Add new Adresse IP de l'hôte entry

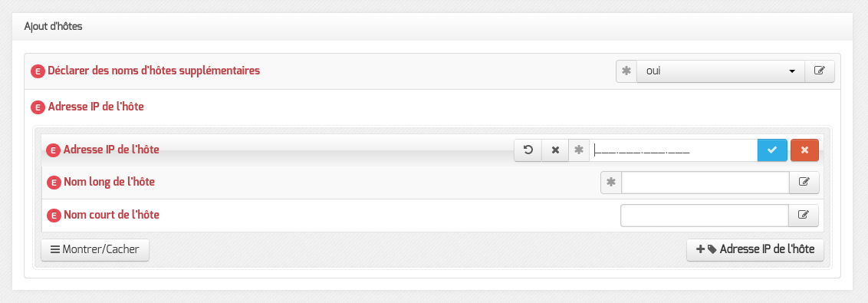click(755, 249)
